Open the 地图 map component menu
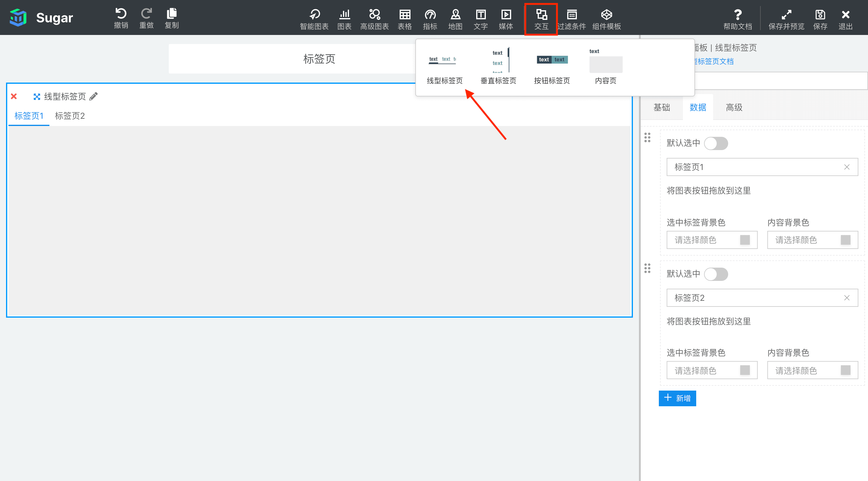 pos(455,15)
